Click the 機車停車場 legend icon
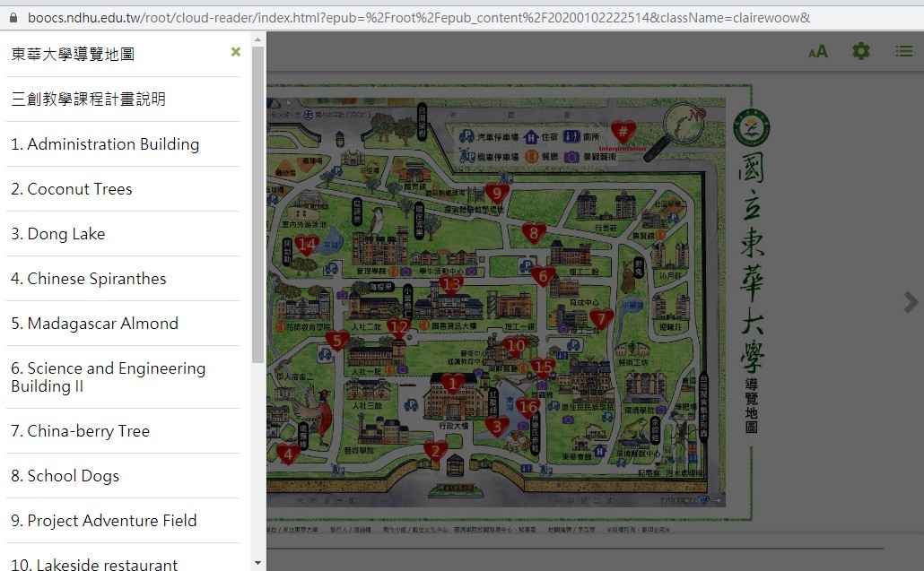Screen dimensions: 924x571 467,156
